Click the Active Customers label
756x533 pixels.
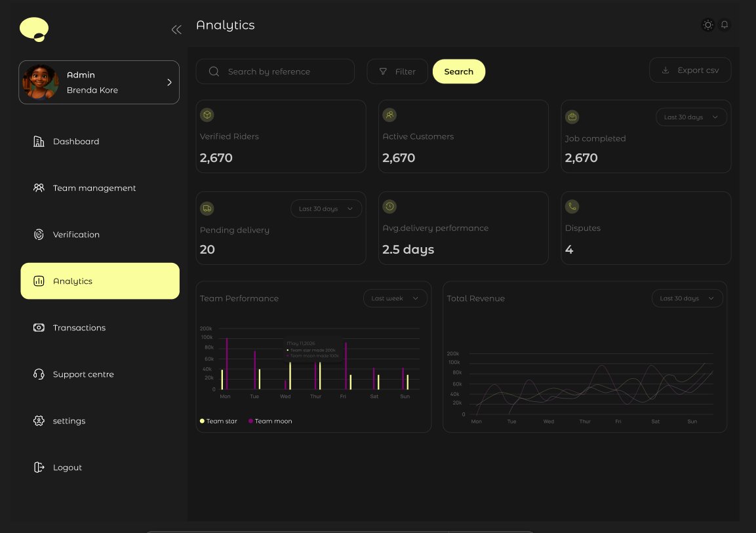click(418, 136)
